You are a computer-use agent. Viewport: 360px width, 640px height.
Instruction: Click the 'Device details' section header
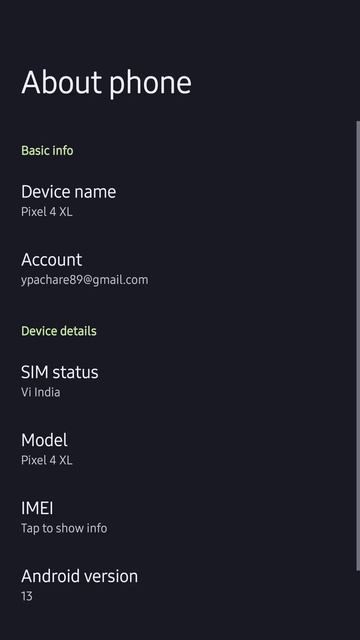tap(59, 331)
